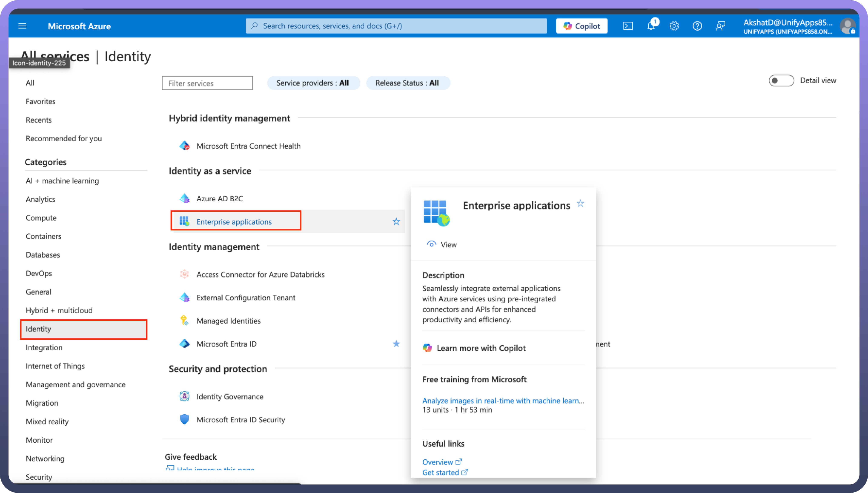
Task: Click the Microsoft Entra Connect Health icon
Action: pos(185,146)
